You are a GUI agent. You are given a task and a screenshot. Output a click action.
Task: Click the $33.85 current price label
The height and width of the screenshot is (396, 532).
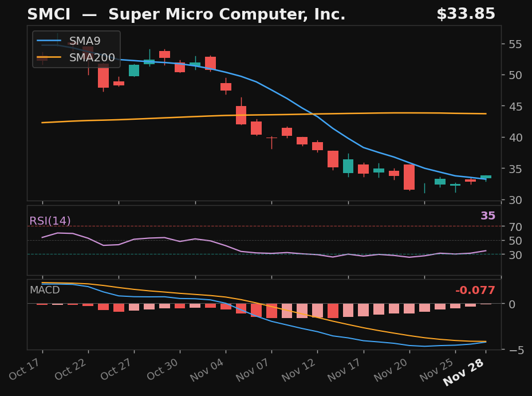point(466,14)
